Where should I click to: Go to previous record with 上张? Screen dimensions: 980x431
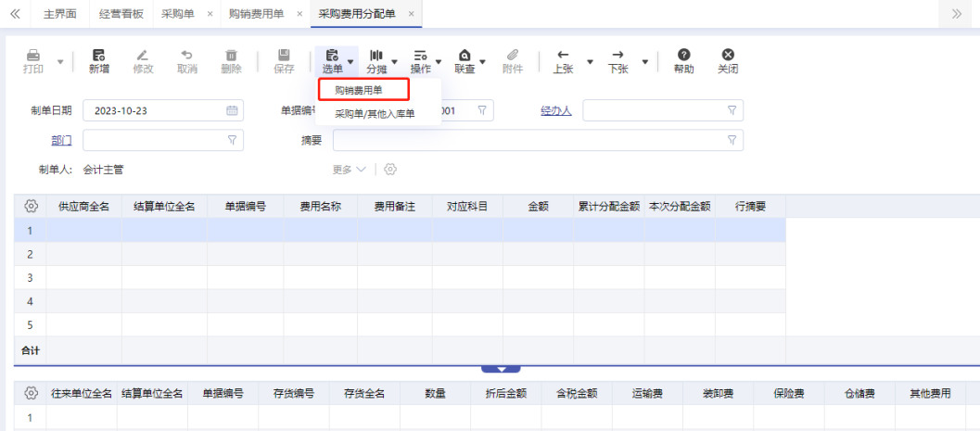tap(563, 61)
